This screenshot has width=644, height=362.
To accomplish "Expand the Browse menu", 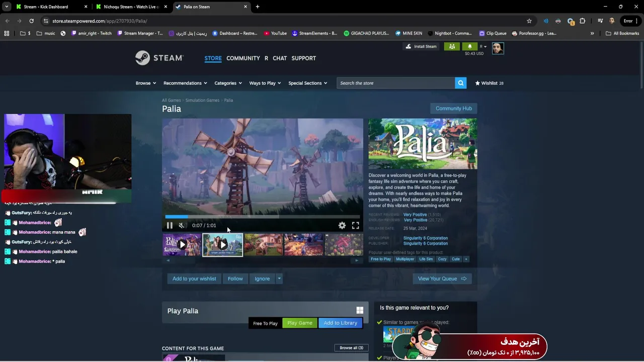I will pyautogui.click(x=145, y=83).
